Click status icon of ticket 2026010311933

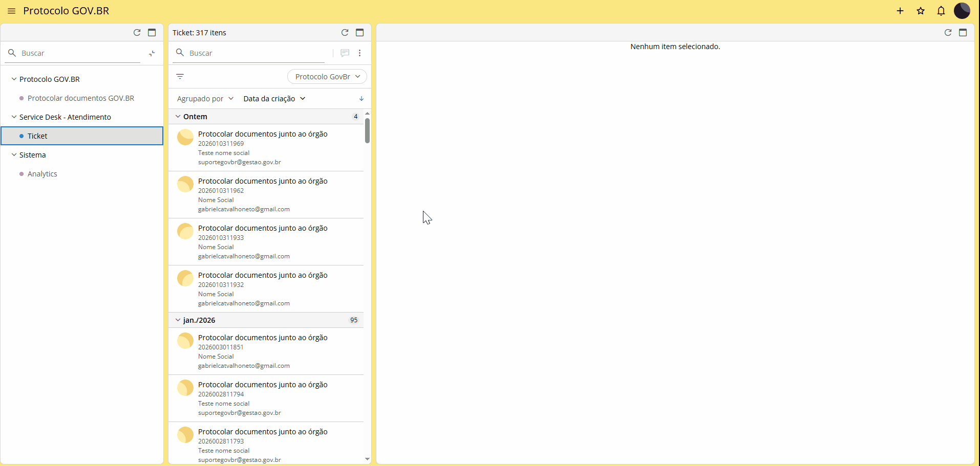click(185, 231)
